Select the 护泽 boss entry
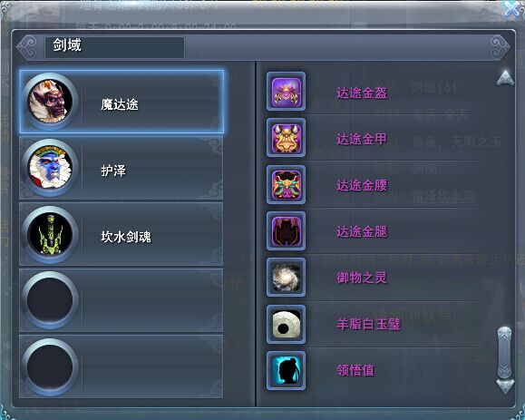Image resolution: width=525 pixels, height=420 pixels. 122,168
